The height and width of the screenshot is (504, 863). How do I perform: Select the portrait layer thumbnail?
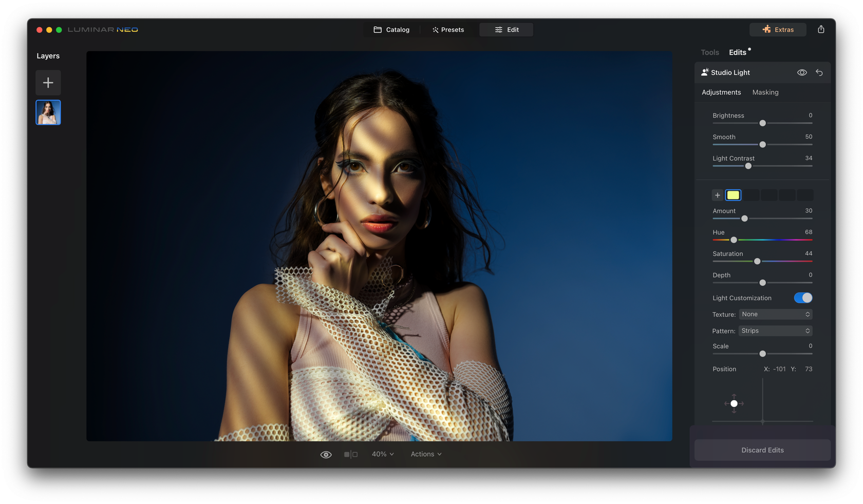point(48,112)
